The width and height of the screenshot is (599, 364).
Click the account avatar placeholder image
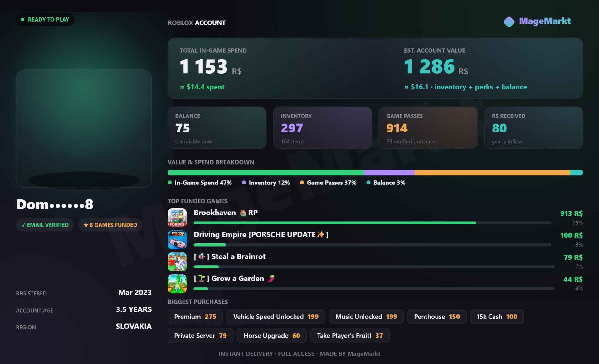pyautogui.click(x=84, y=128)
